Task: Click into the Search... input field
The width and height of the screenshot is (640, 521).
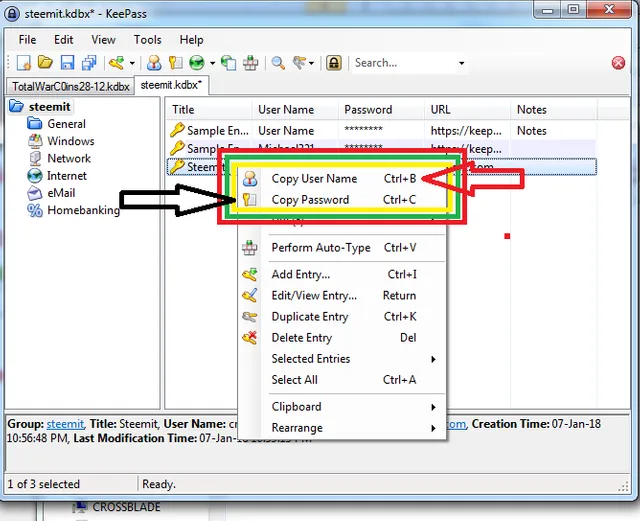Action: 404,63
